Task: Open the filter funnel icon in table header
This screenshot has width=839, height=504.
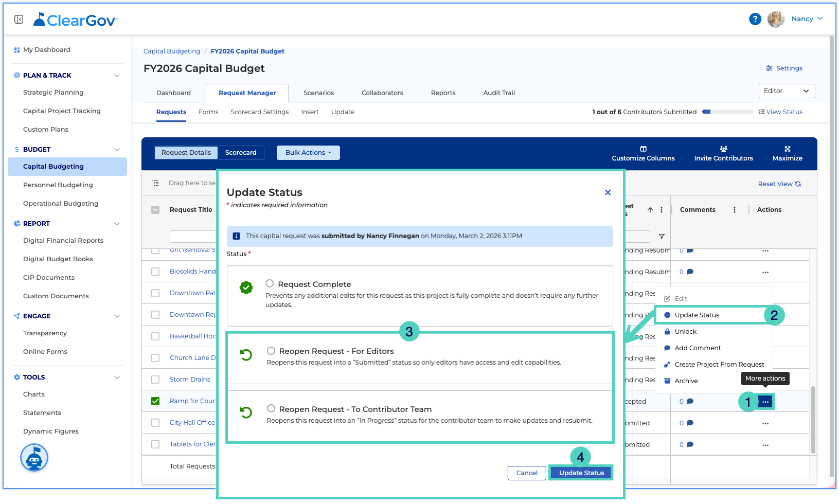Action: point(662,237)
